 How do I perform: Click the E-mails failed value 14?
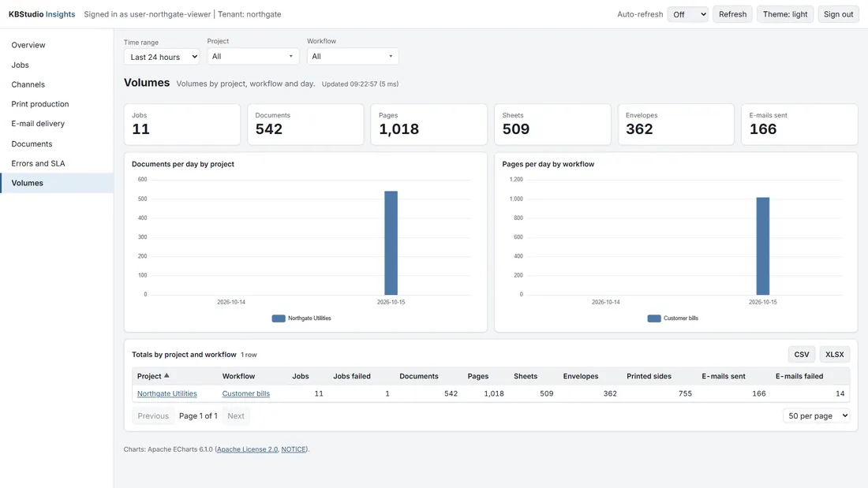click(x=840, y=393)
